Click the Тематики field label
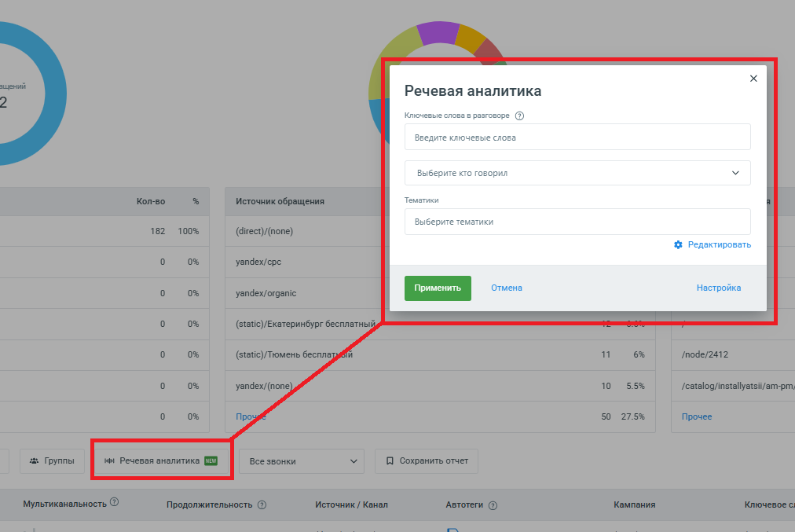This screenshot has width=795, height=532. (421, 200)
